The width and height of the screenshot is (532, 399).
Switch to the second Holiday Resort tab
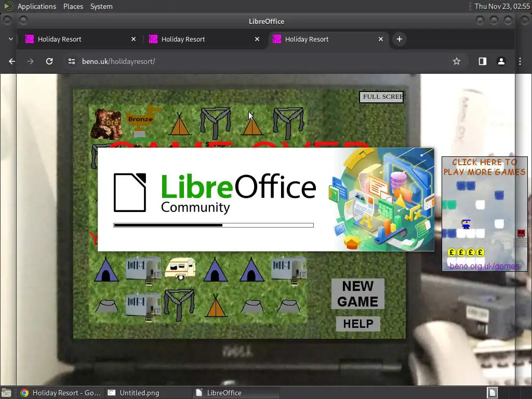point(204,39)
